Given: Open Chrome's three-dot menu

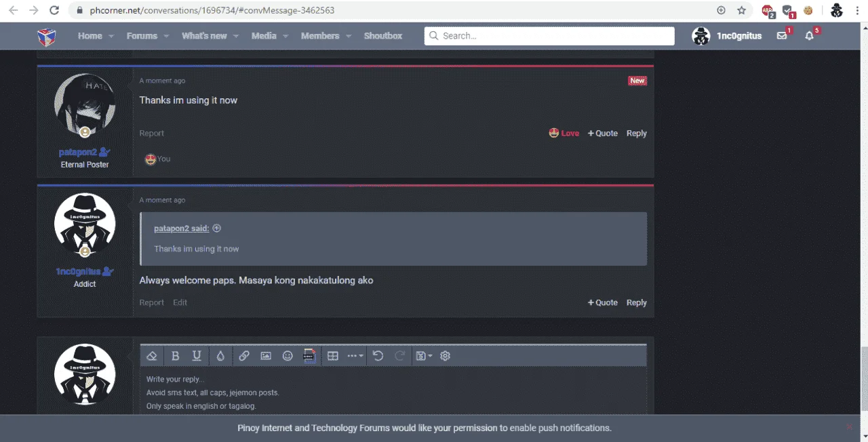Looking at the screenshot, I should coord(856,10).
